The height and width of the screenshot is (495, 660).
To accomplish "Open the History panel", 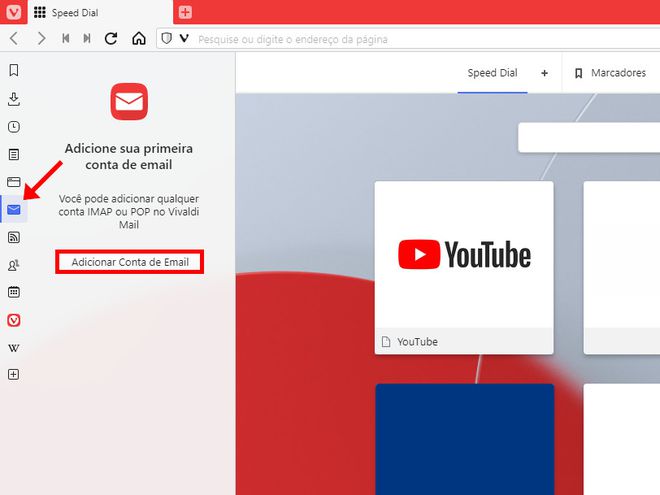I will (x=13, y=127).
